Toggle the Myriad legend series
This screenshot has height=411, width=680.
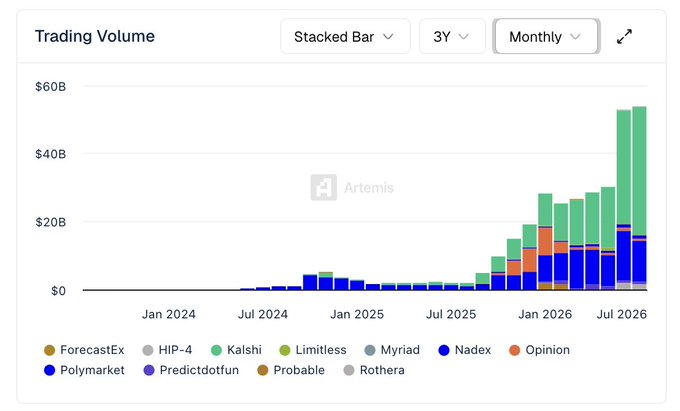[392, 350]
